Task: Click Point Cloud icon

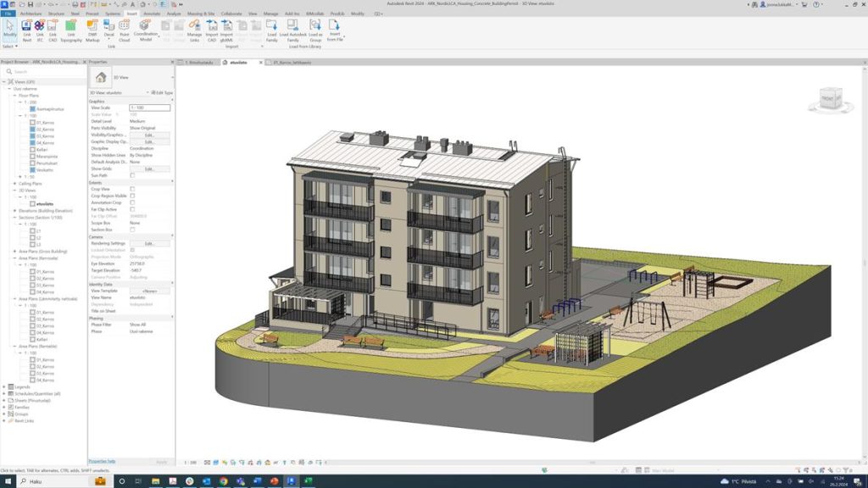Action: (124, 30)
